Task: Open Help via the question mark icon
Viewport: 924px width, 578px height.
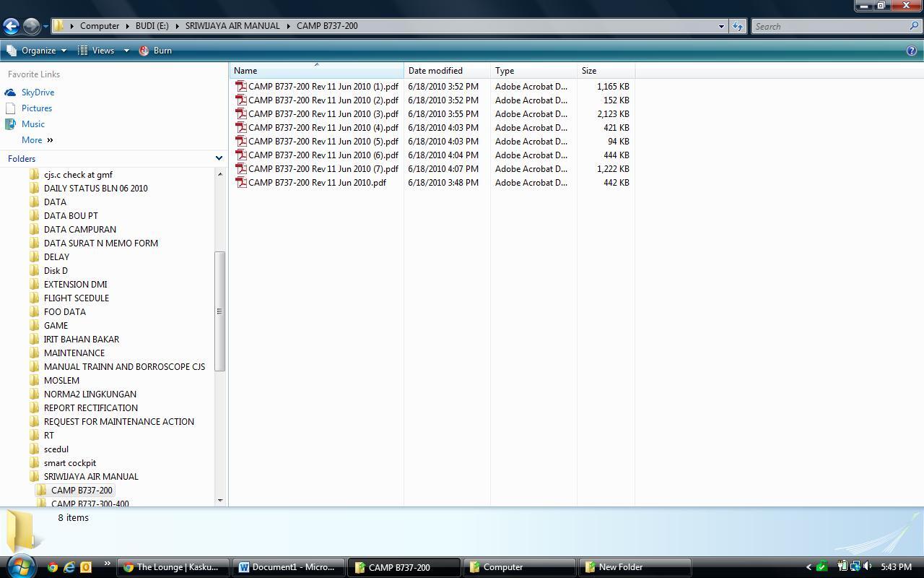Action: 912,51
